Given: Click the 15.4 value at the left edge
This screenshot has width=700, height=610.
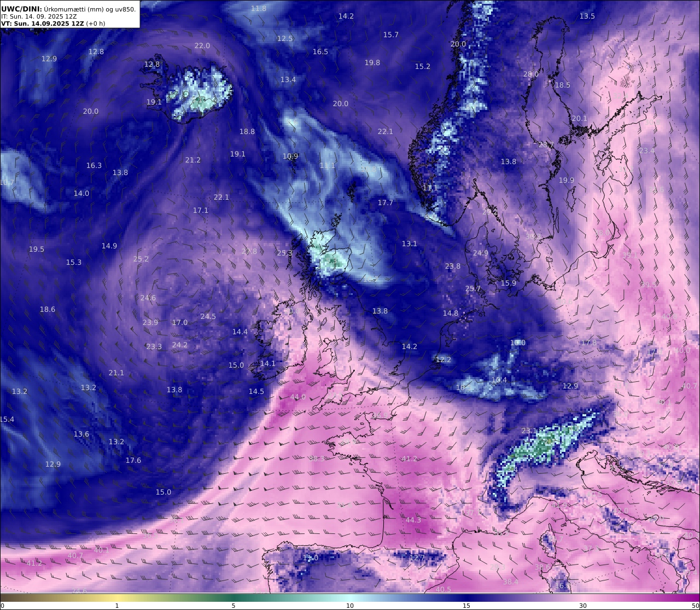Looking at the screenshot, I should click(x=7, y=419).
